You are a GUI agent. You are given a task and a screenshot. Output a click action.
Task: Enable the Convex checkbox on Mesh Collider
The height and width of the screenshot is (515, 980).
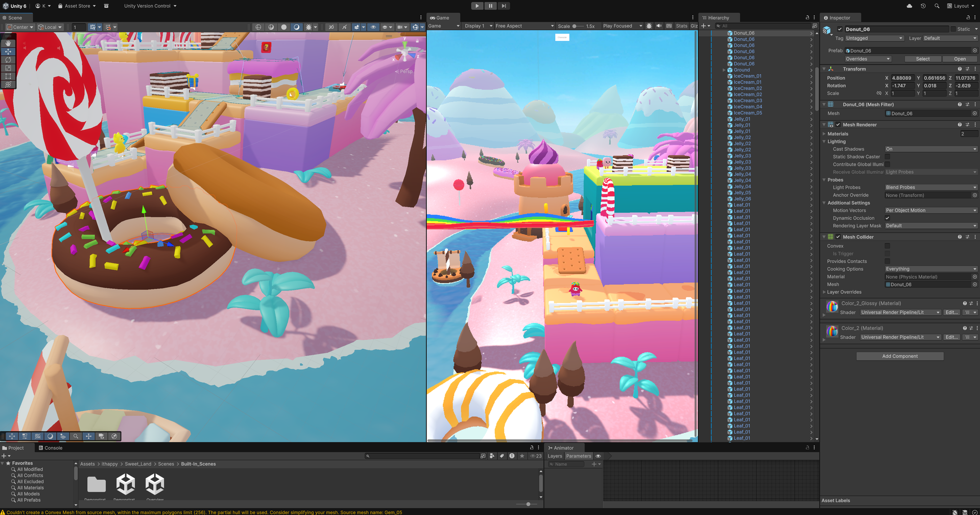[888, 246]
